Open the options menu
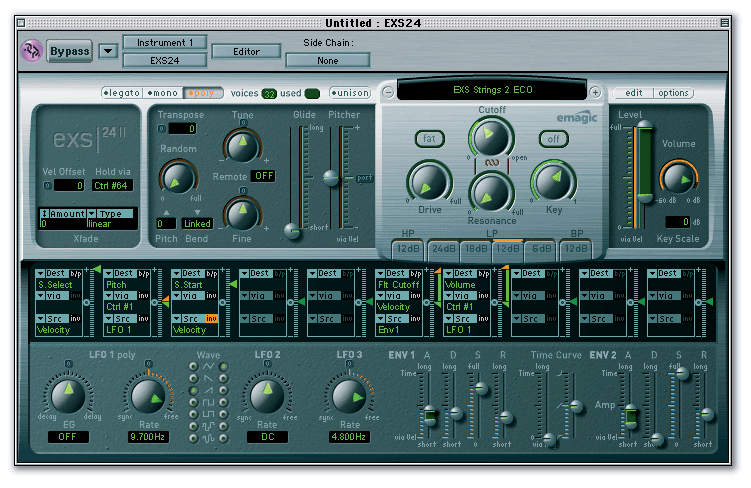This screenshot has width=751, height=488. (x=673, y=93)
